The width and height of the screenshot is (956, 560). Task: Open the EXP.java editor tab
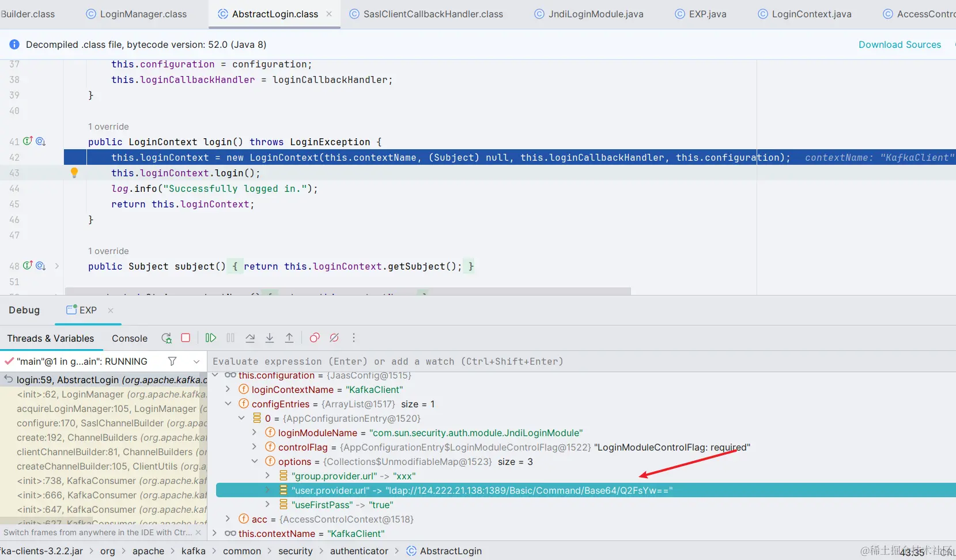click(x=701, y=14)
